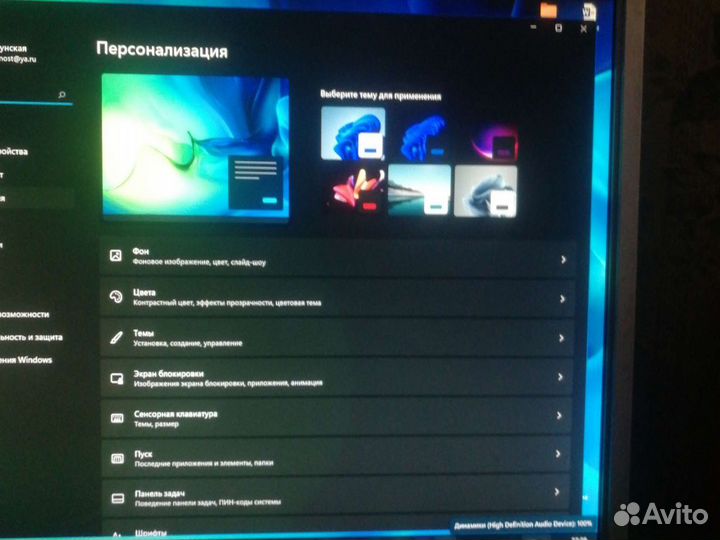Open the Темы settings row
Viewport: 720px width, 540px height.
337,337
